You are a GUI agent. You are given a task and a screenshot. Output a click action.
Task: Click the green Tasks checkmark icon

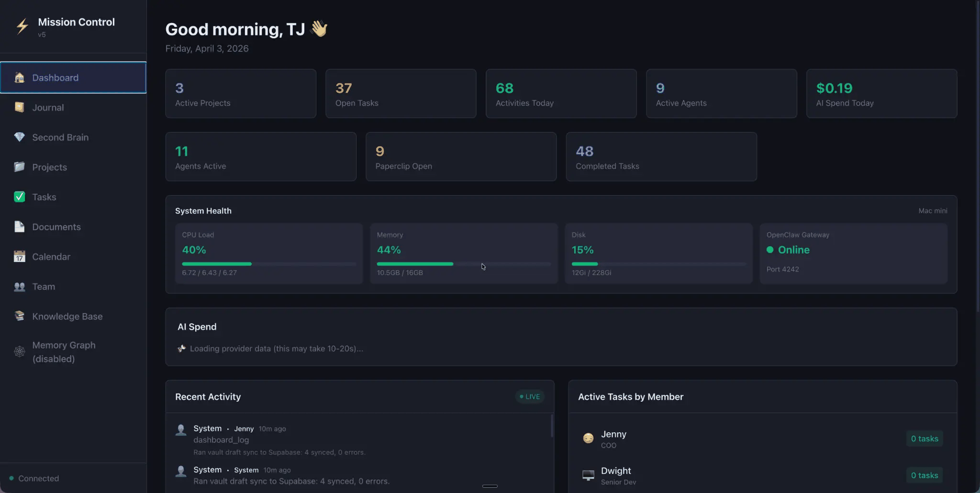(x=19, y=197)
